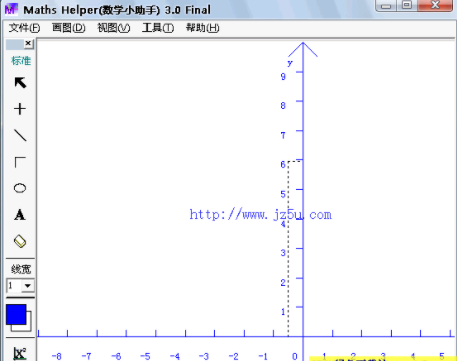
Task: Click y-axis label 9
Action: (x=283, y=76)
